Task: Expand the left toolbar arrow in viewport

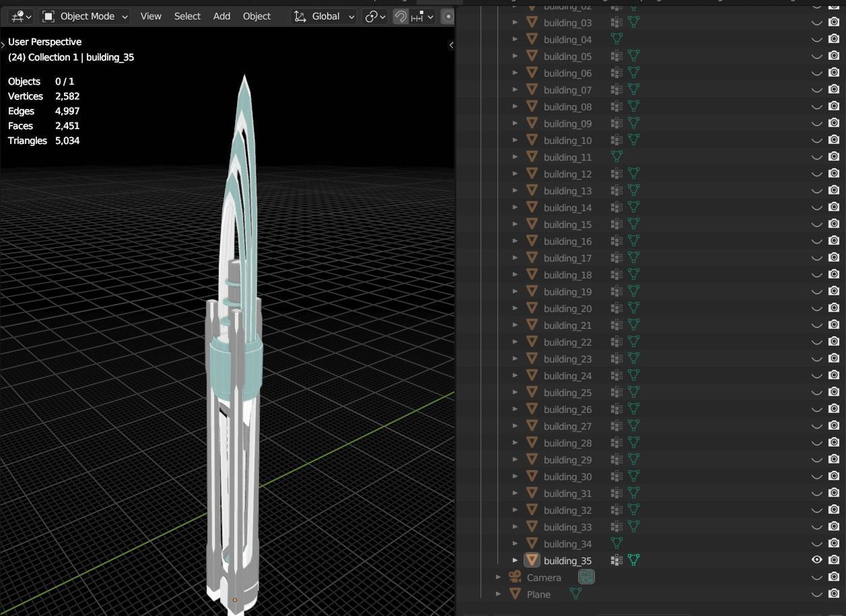Action: (3, 45)
